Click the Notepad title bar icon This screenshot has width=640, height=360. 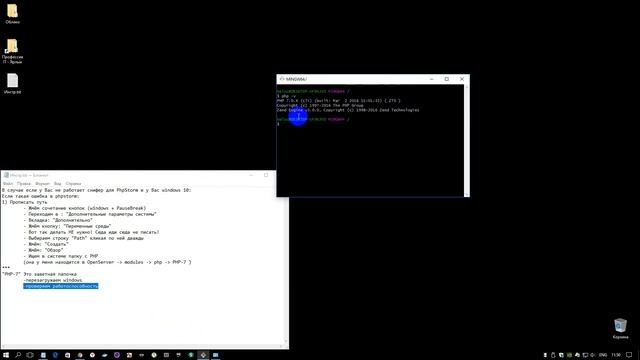pos(6,175)
